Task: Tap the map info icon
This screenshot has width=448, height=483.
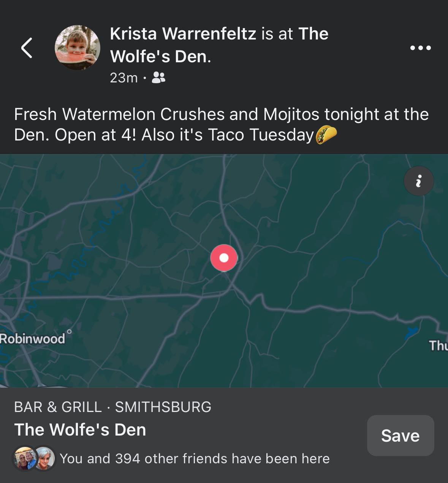Action: tap(418, 181)
